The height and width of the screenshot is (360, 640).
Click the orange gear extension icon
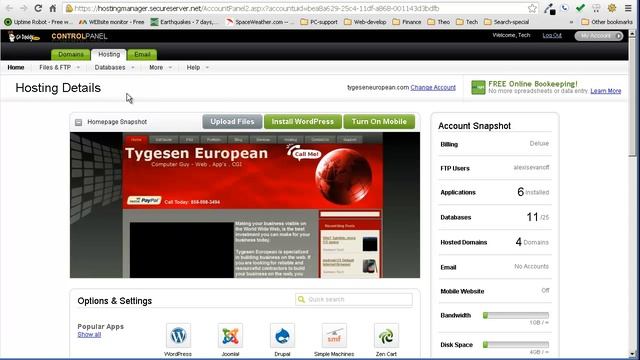pos(612,8)
